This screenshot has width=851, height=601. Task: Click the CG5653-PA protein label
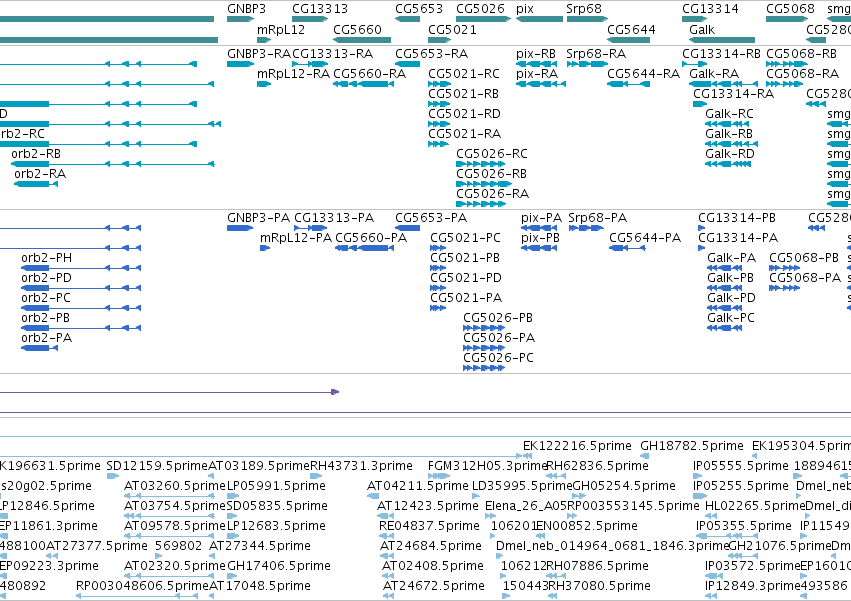coord(431,218)
